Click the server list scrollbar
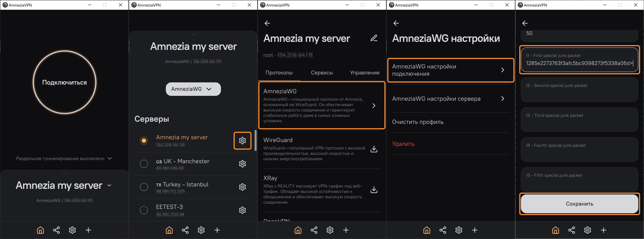644x239 pixels. [x=255, y=140]
